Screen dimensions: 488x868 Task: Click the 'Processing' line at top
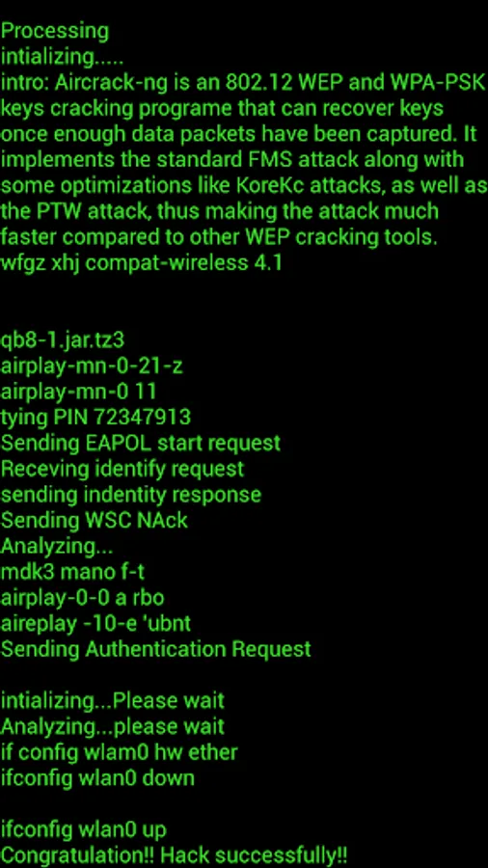(55, 32)
